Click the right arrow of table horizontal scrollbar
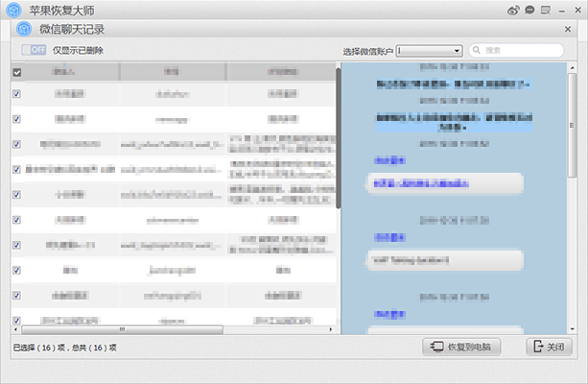The height and width of the screenshot is (384, 588). [331, 329]
